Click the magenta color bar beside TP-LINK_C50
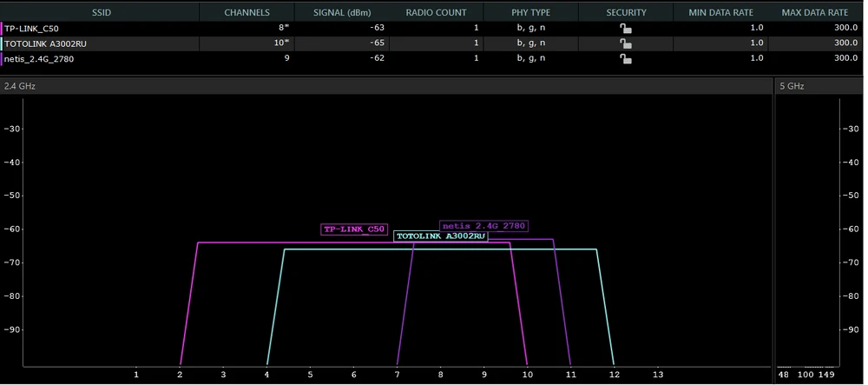Screen dimensions: 868x385 click(x=2, y=28)
